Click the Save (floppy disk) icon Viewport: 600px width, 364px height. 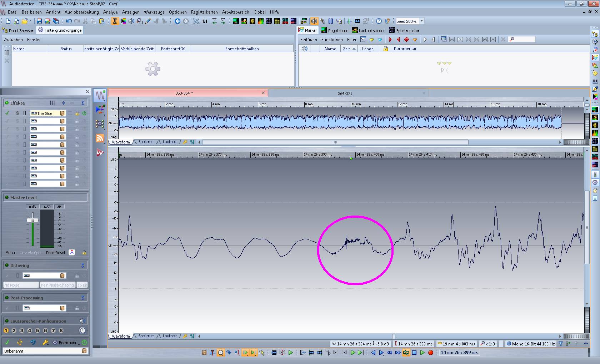[x=39, y=21]
